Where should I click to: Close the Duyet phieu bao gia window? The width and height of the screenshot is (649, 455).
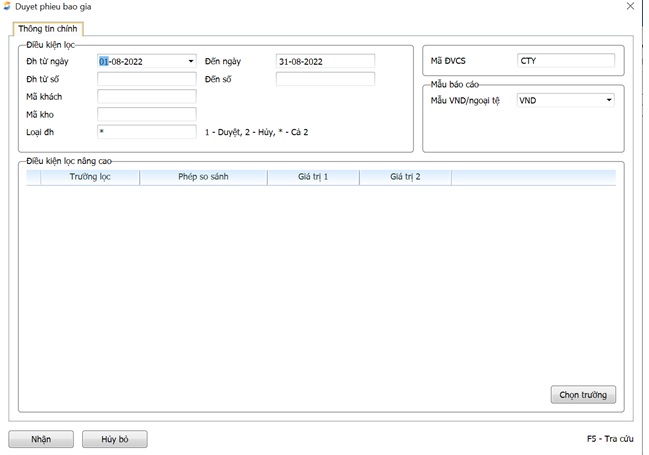629,7
